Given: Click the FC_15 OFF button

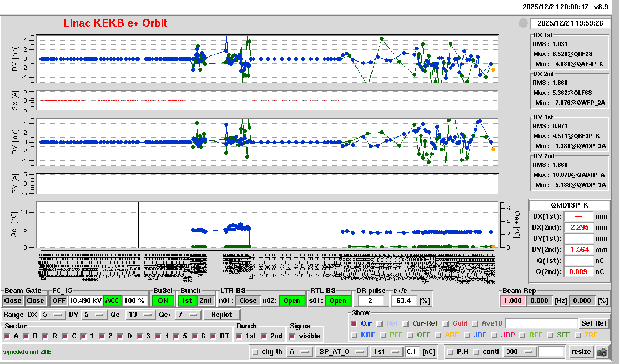Looking at the screenshot, I should click(x=59, y=301).
